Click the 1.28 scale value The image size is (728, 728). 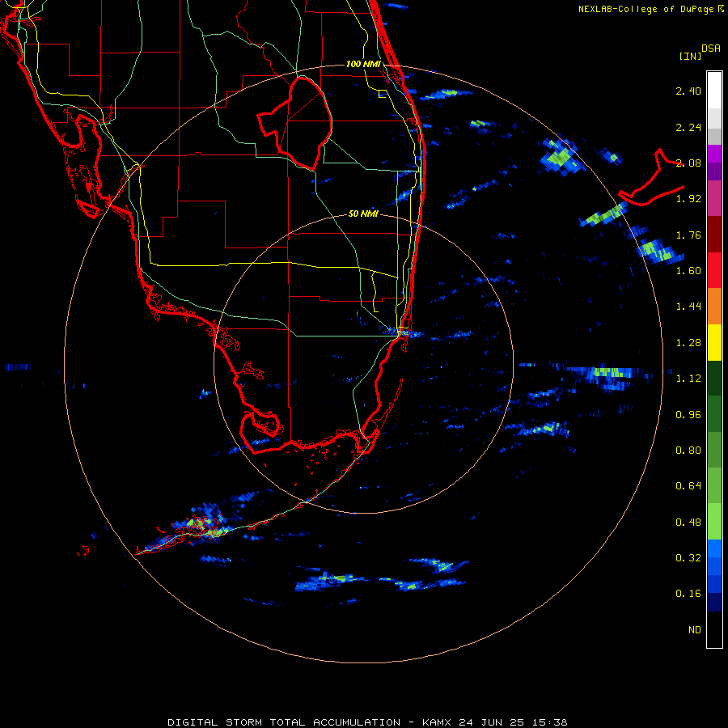tap(688, 343)
